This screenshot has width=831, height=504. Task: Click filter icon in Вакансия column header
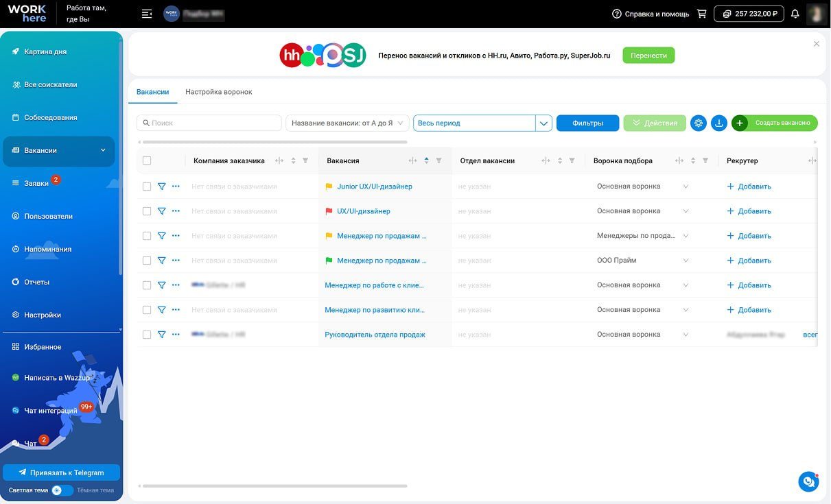tap(439, 160)
